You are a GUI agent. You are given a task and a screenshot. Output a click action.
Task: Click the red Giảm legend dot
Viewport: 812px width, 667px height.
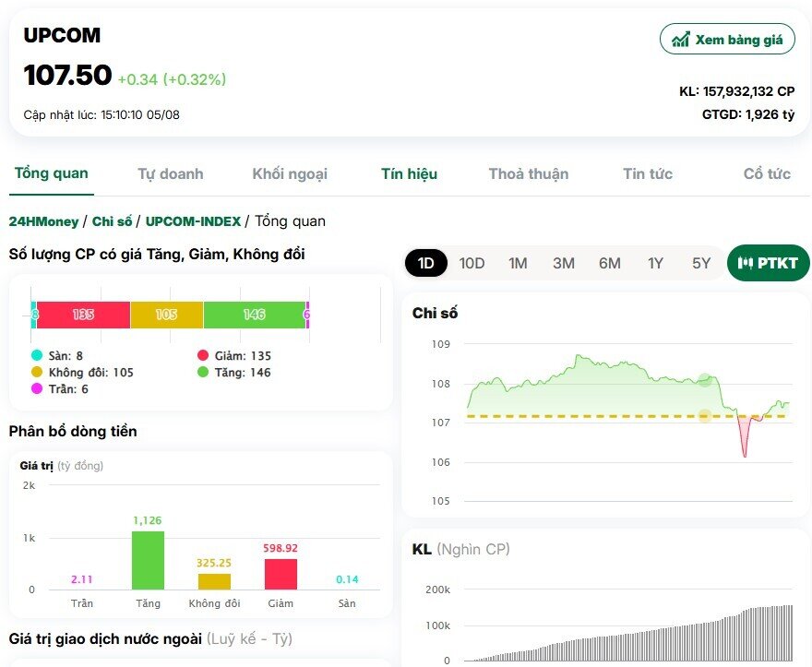(203, 356)
